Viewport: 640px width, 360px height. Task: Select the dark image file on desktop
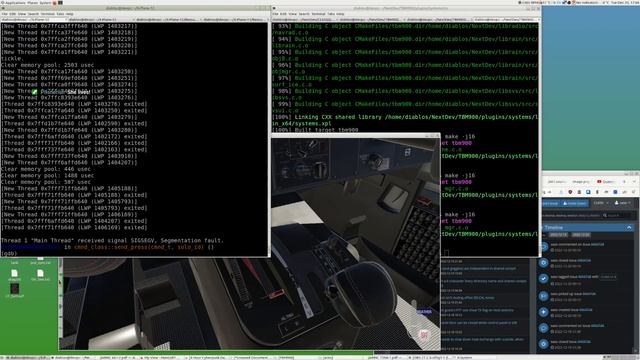(x=14, y=289)
